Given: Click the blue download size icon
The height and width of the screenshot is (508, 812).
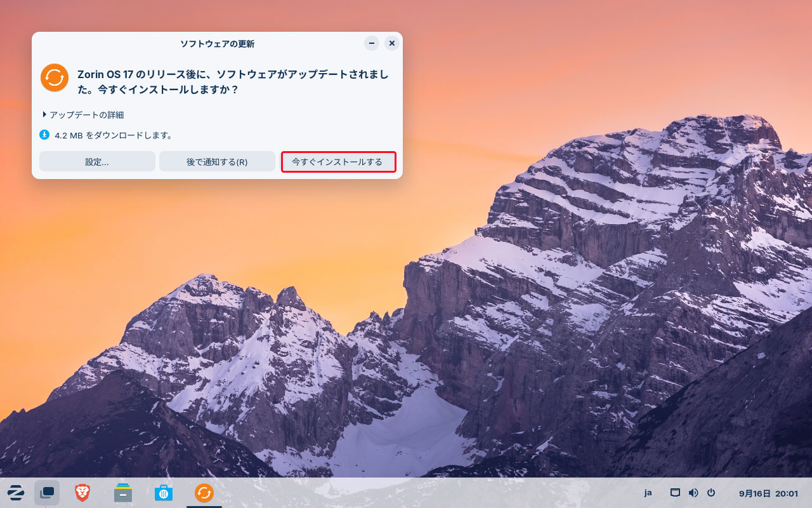Looking at the screenshot, I should click(44, 135).
